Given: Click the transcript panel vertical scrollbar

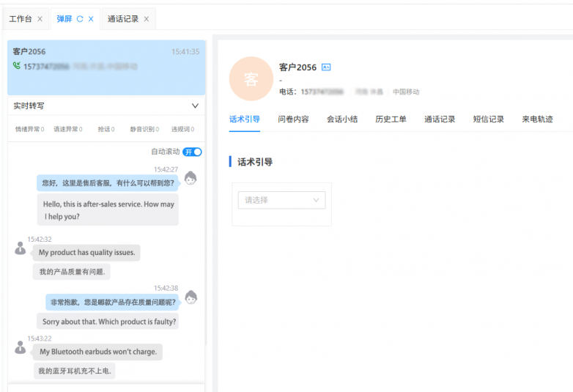Looking at the screenshot, I should tap(206, 193).
